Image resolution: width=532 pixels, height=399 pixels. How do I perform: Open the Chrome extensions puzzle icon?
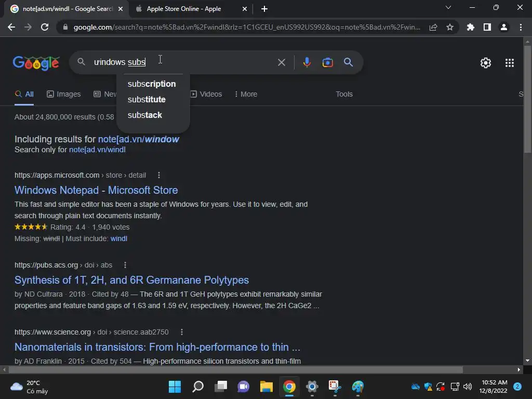[x=471, y=27]
